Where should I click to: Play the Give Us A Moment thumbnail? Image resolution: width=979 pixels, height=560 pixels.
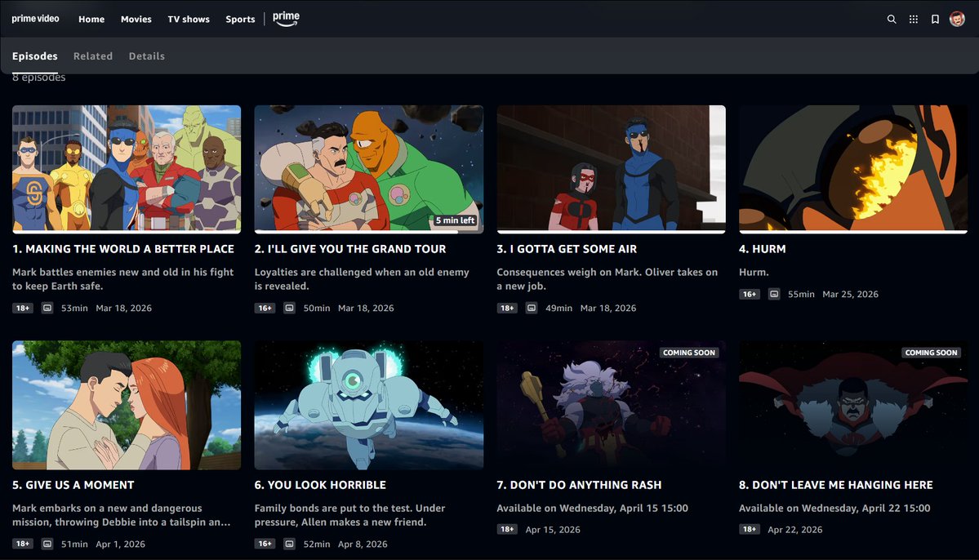(x=127, y=405)
